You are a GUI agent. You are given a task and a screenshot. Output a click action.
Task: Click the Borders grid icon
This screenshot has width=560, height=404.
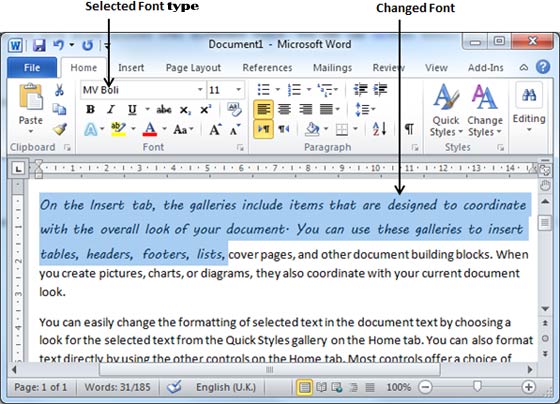coord(342,129)
